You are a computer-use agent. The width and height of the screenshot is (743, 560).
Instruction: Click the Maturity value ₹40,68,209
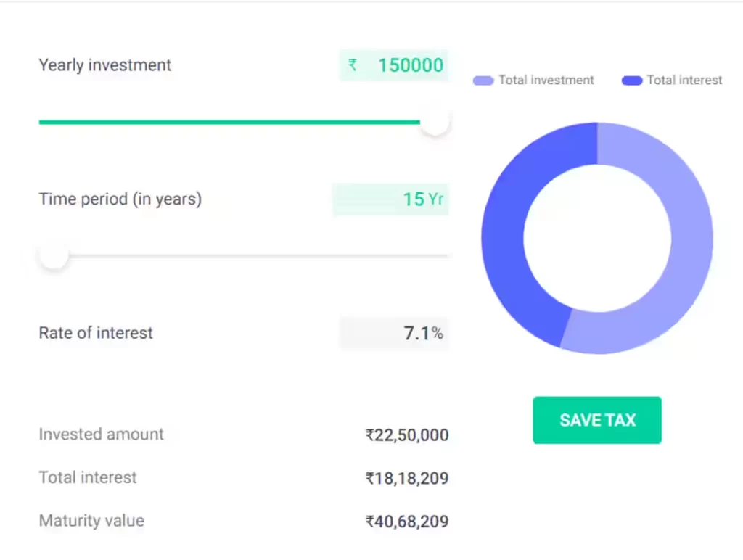pos(406,521)
